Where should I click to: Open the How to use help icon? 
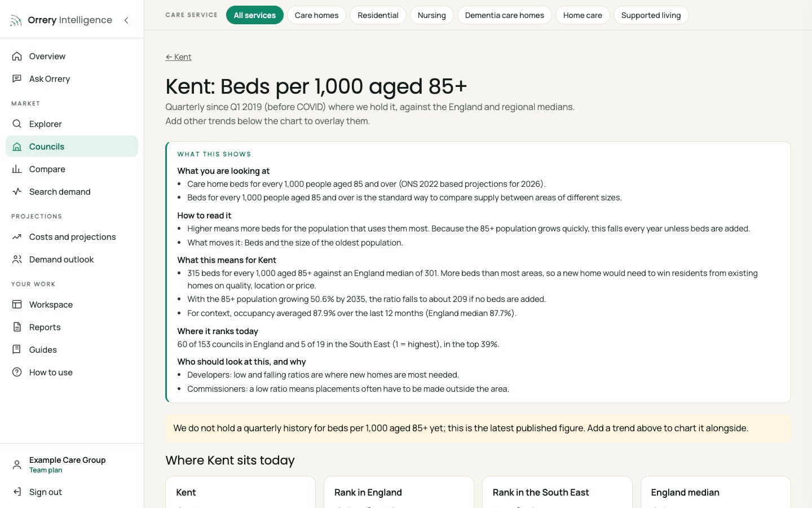pos(17,372)
